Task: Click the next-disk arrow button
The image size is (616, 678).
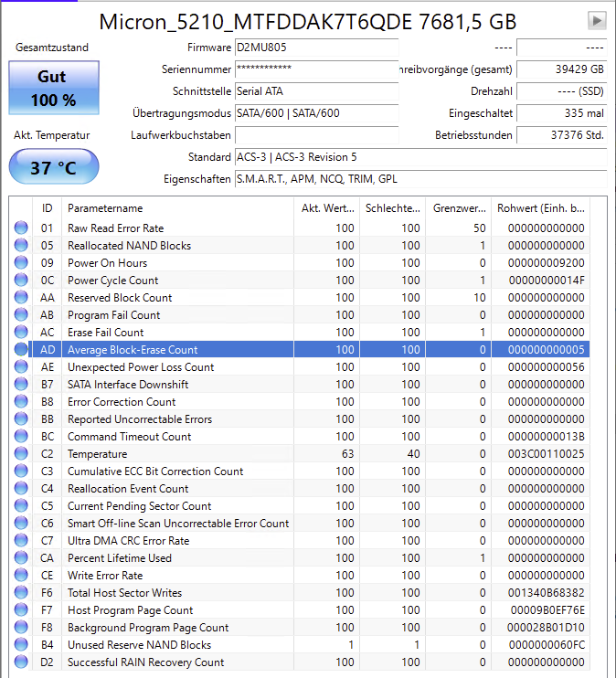Action: point(597,21)
